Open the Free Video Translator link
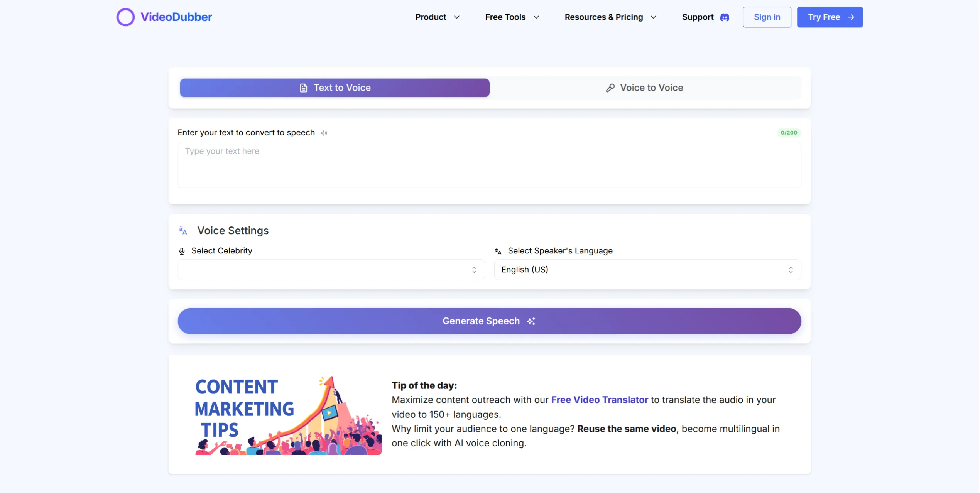The image size is (980, 493). point(599,400)
